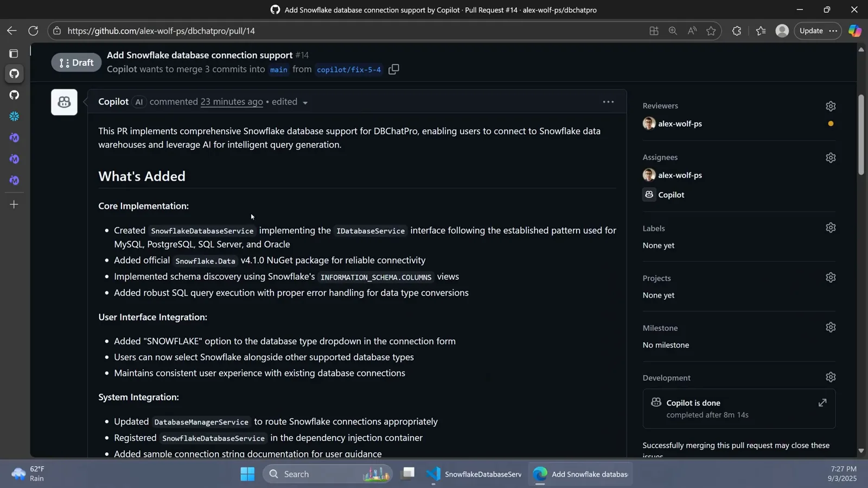Edit Milestone with gear icon
Screen dimensions: 868x488
(831, 327)
